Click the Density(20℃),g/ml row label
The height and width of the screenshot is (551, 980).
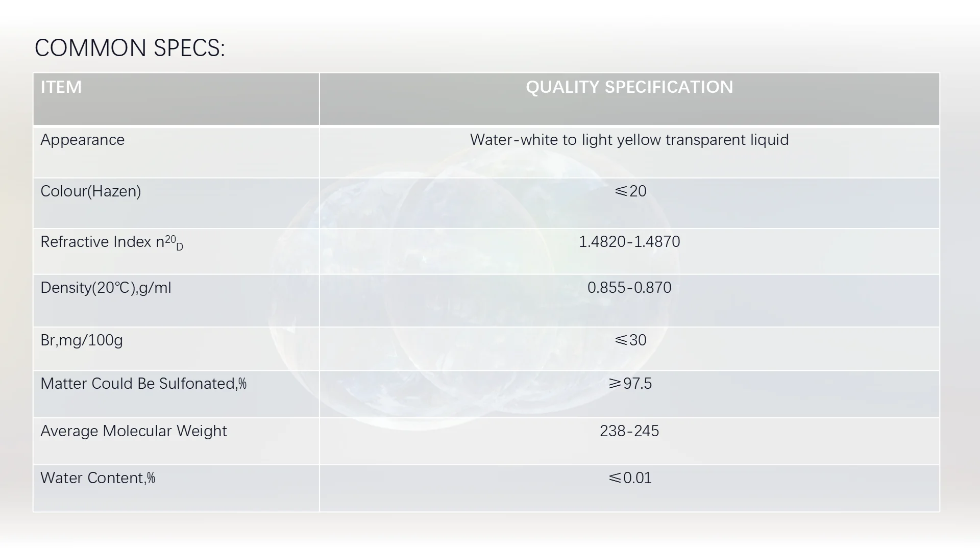(106, 288)
